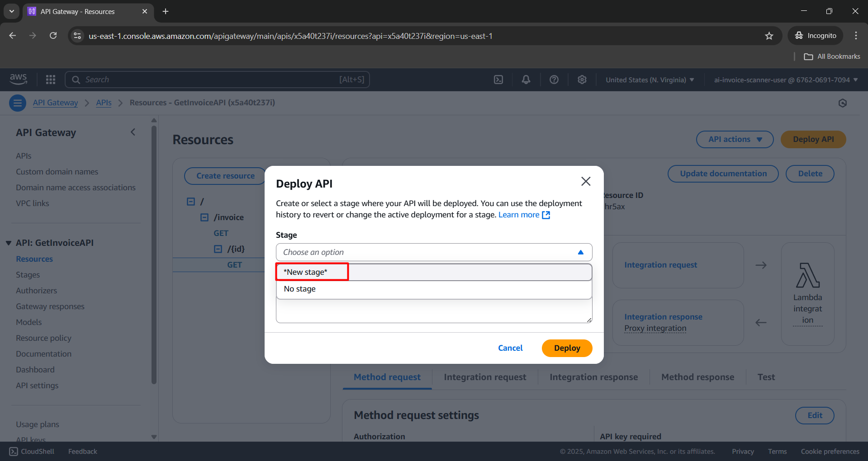This screenshot has height=461, width=868.
Task: Collapse the root / resource node
Action: point(191,202)
